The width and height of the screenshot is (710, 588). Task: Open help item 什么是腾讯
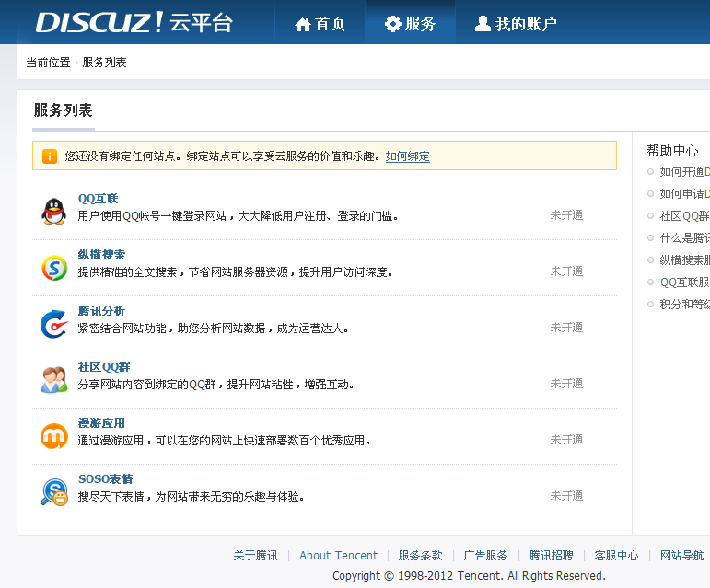click(x=684, y=238)
